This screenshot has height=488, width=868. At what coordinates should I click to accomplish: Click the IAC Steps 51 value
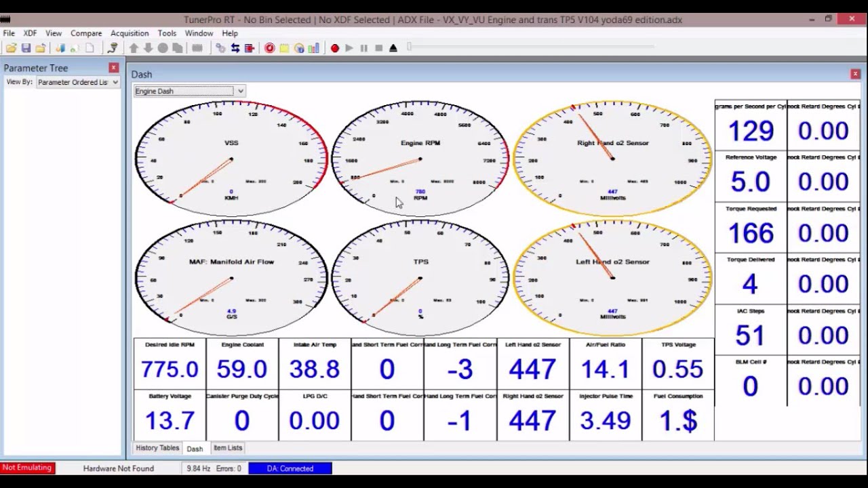pyautogui.click(x=750, y=335)
